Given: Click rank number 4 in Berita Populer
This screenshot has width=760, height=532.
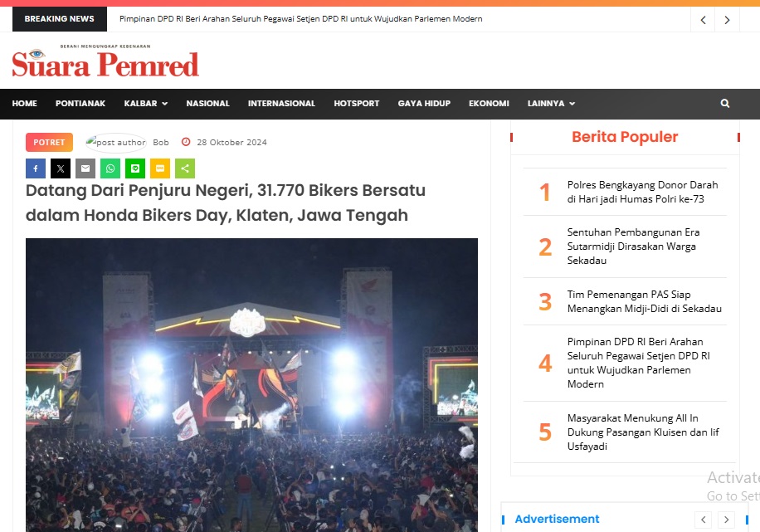Looking at the screenshot, I should pos(545,364).
